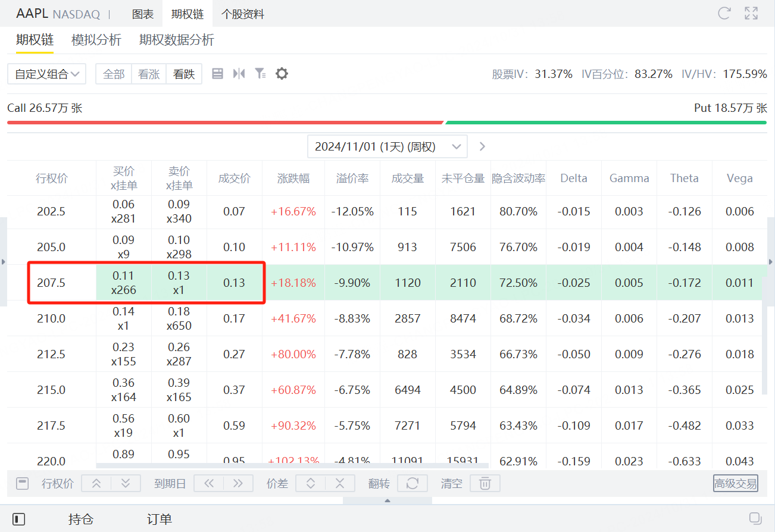Click the green Put volume bar

606,123
